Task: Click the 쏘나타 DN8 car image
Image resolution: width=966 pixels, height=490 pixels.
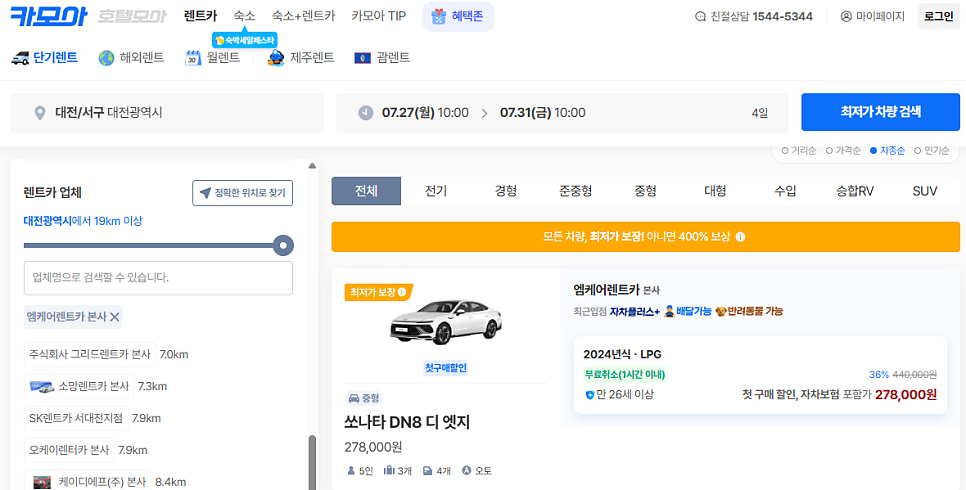Action: coord(446,322)
